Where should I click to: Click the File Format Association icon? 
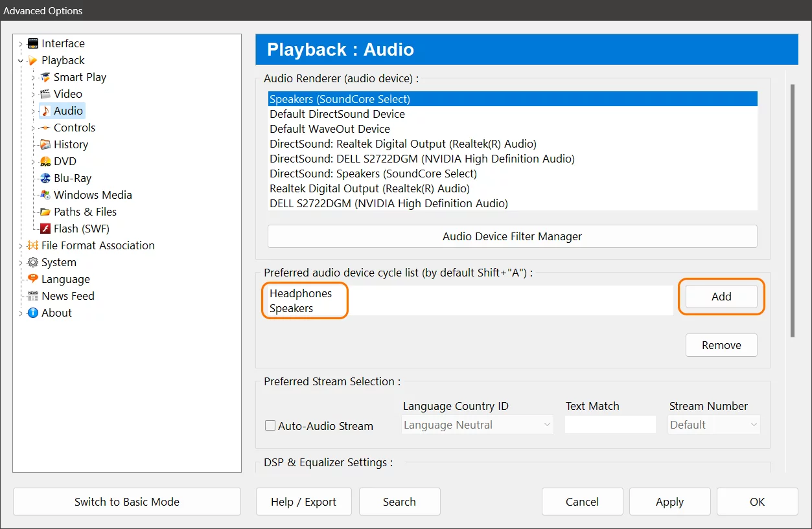pyautogui.click(x=32, y=245)
